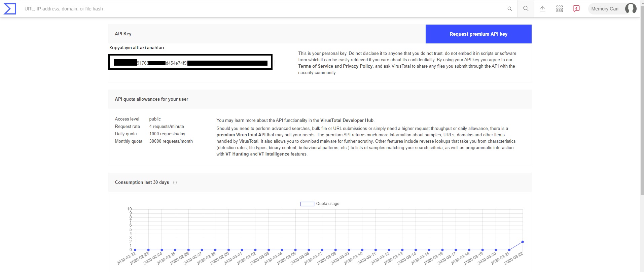
Task: Open the Privacy Policy link
Action: 358,66
